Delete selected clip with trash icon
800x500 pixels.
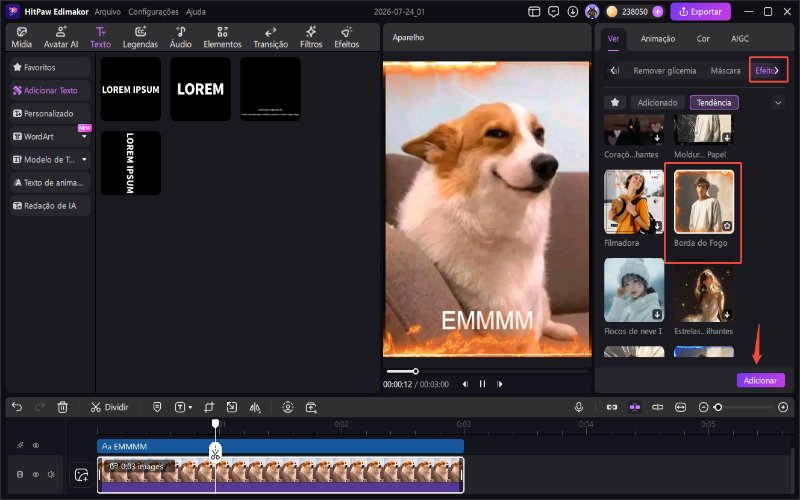(62, 407)
